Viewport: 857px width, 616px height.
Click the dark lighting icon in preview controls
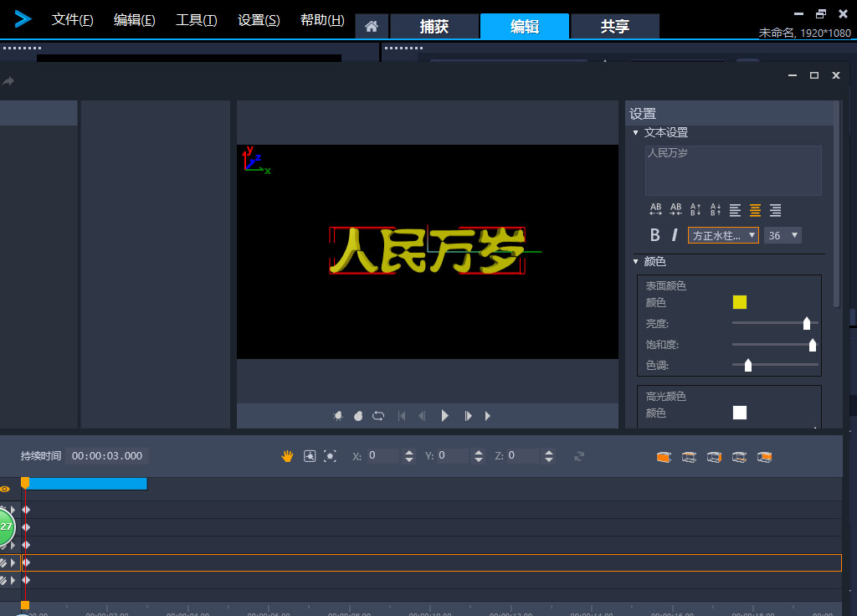(x=338, y=416)
